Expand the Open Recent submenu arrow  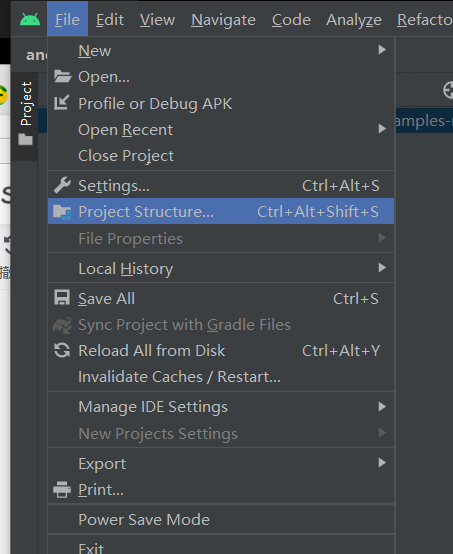pyautogui.click(x=382, y=129)
